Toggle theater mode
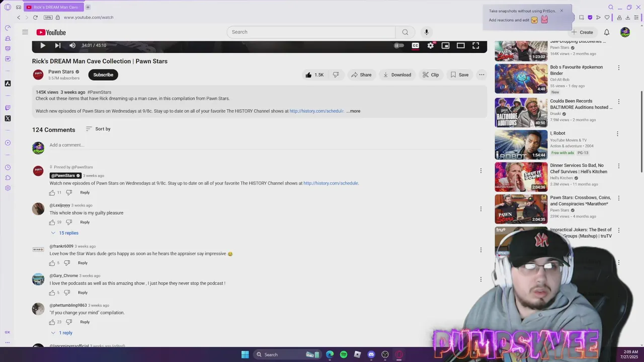Screen dimensions: 644x362 tap(460, 45)
